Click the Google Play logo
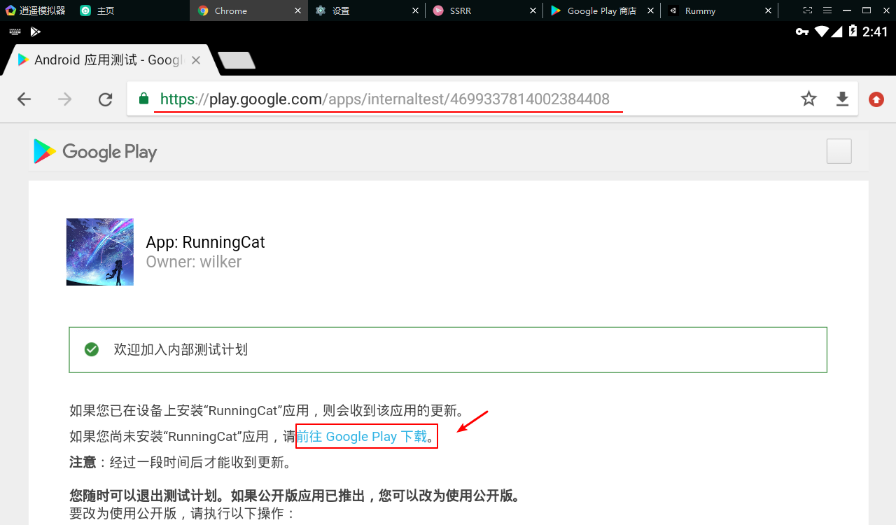Image resolution: width=896 pixels, height=525 pixels. click(x=95, y=151)
